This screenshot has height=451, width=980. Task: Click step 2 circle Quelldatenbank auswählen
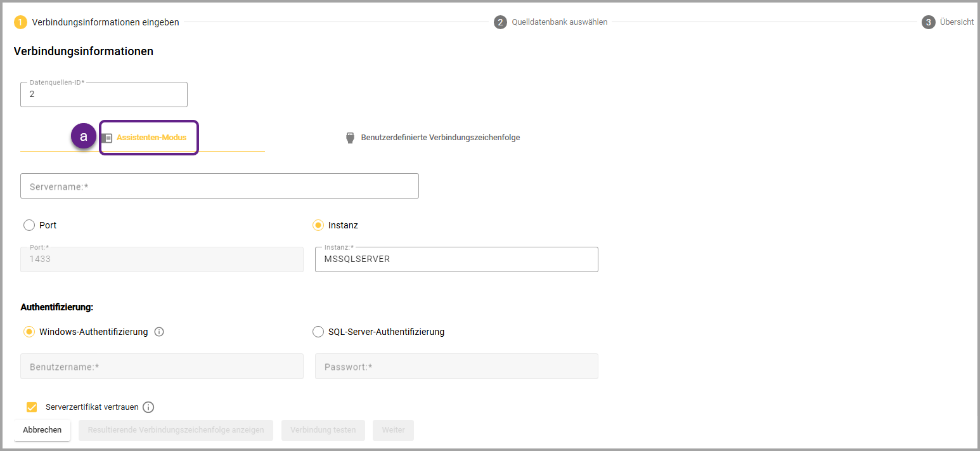coord(500,22)
